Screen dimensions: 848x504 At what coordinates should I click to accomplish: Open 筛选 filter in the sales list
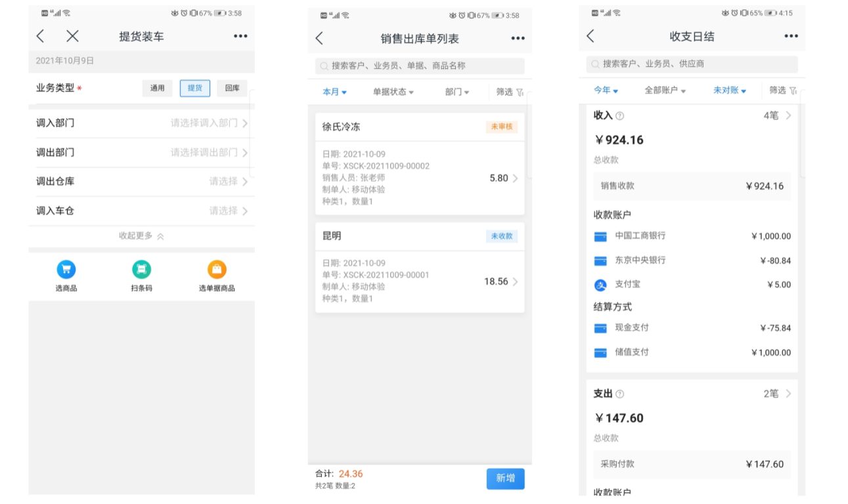coord(510,92)
